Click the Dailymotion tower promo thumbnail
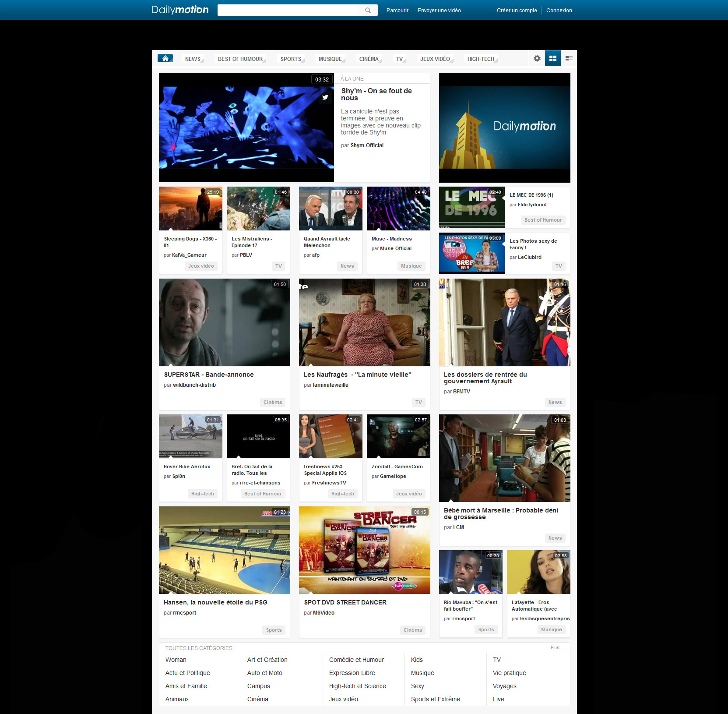The height and width of the screenshot is (714, 728). (x=504, y=127)
